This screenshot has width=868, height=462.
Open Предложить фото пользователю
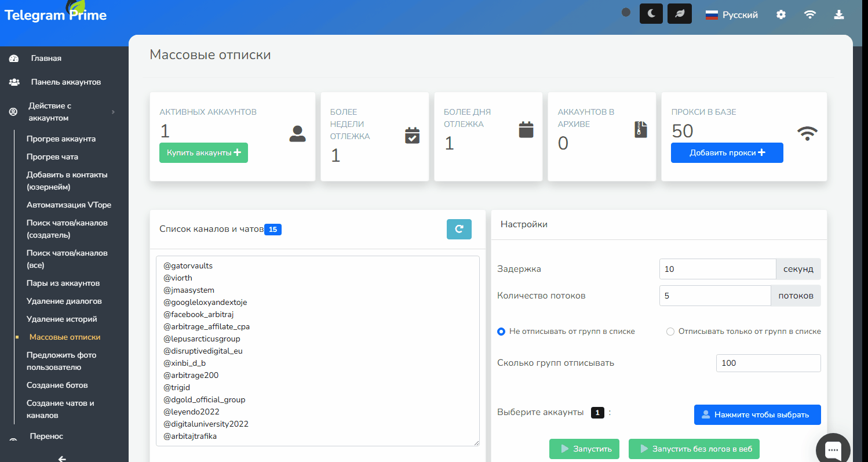[61, 361]
